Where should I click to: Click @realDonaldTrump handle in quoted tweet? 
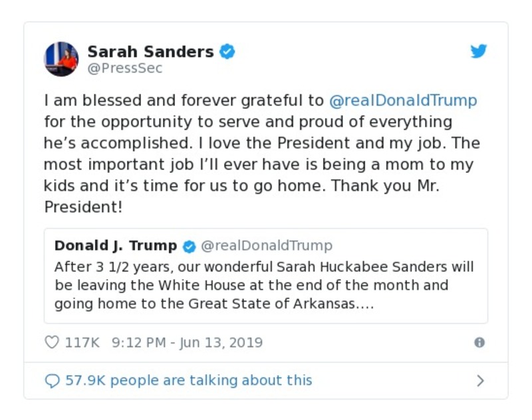(x=266, y=246)
